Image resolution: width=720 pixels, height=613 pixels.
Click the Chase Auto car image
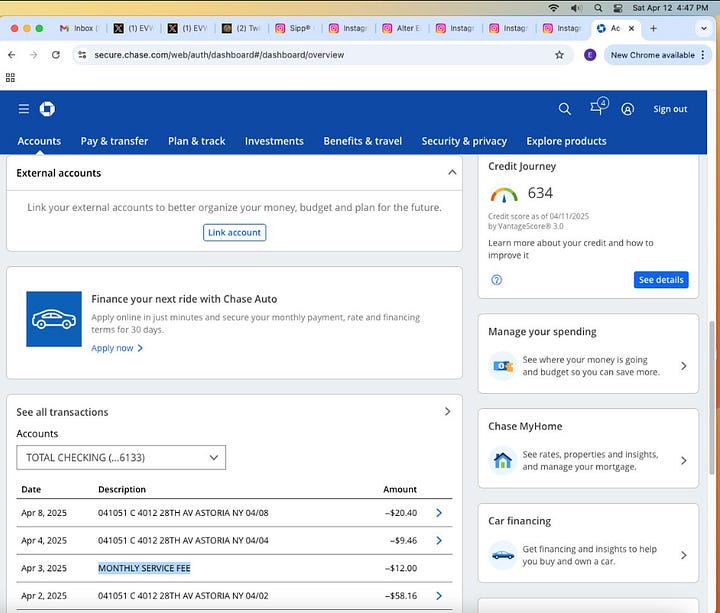pos(54,319)
